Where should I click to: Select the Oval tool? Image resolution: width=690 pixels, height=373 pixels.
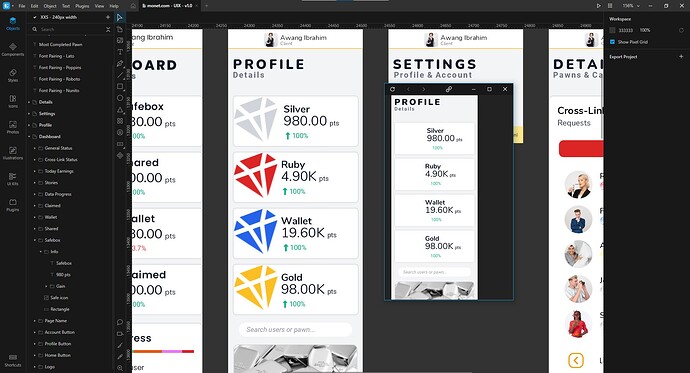[x=120, y=98]
